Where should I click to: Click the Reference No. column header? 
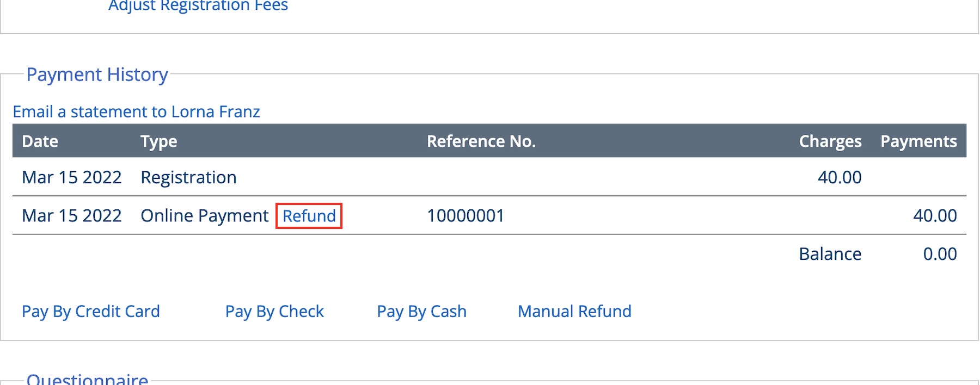point(481,141)
